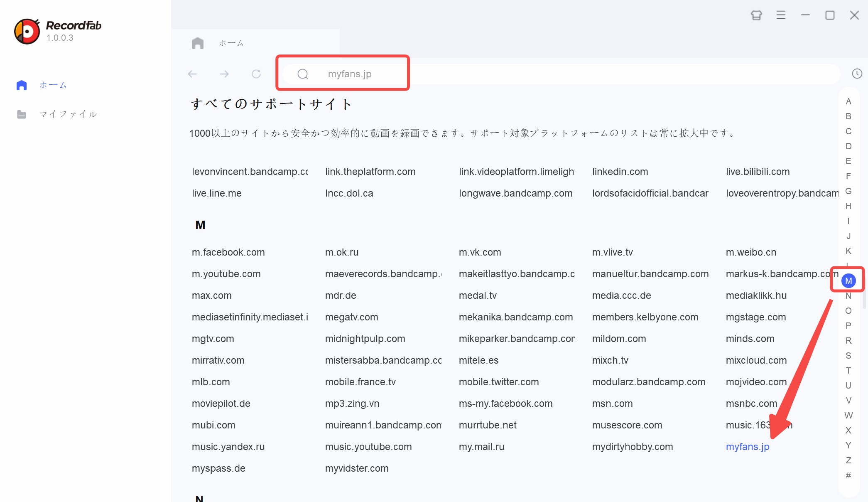
Task: Reload the page with refresh icon
Action: click(x=256, y=74)
